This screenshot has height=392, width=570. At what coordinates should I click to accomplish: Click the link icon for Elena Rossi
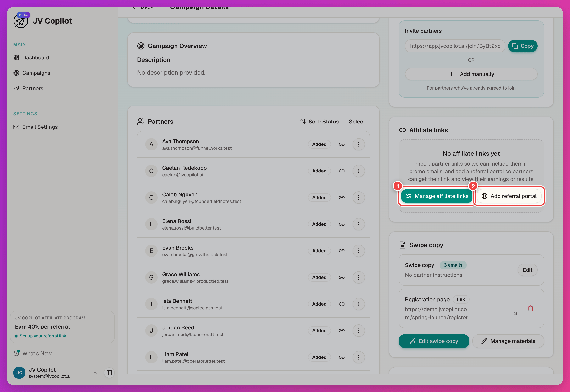(342, 224)
